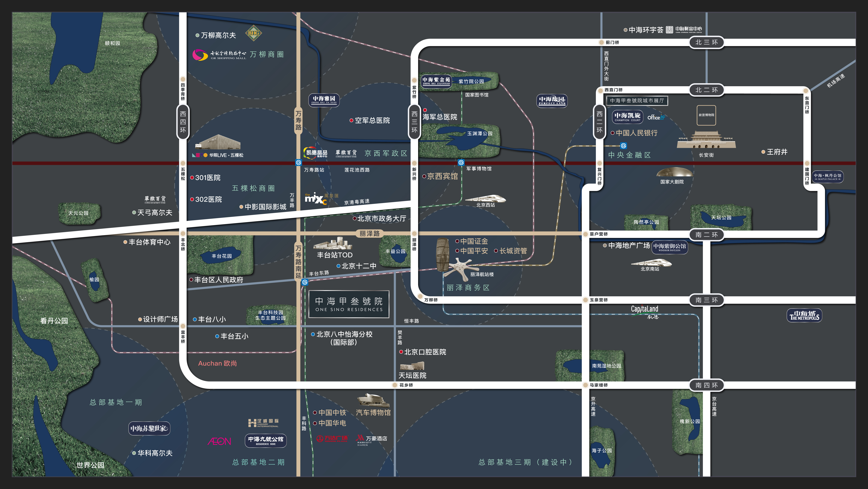
Task: Click the metro icon at 万寿路站
Action: point(299,162)
